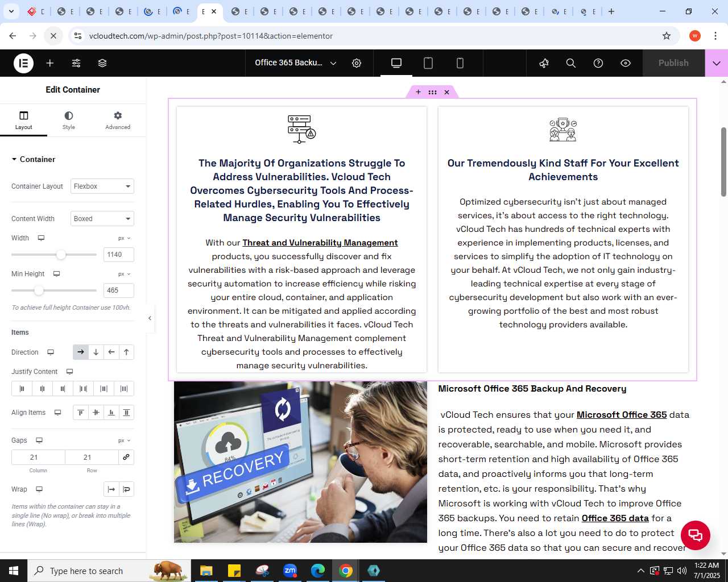
Task: Set direction to Column reversed up arrow
Action: pyautogui.click(x=126, y=352)
